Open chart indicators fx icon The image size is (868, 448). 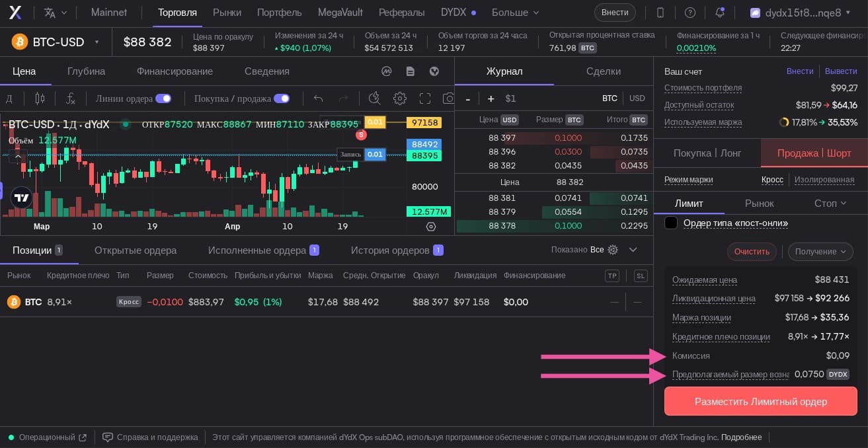[70, 98]
